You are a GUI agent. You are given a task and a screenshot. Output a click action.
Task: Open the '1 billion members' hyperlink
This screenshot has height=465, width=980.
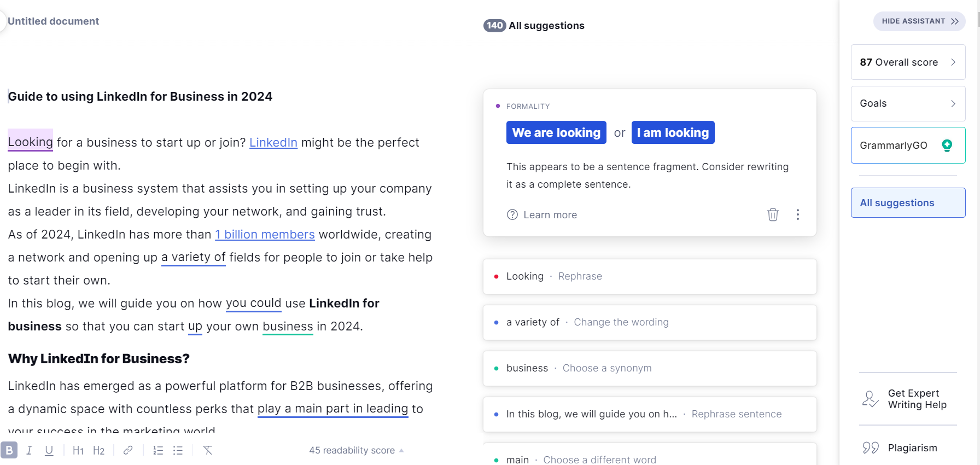pos(265,234)
